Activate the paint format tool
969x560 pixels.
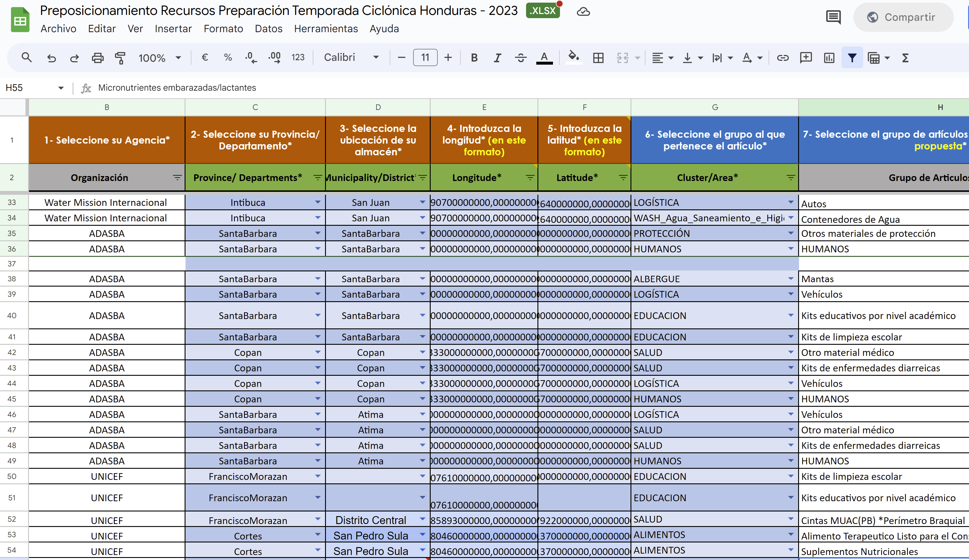click(120, 58)
